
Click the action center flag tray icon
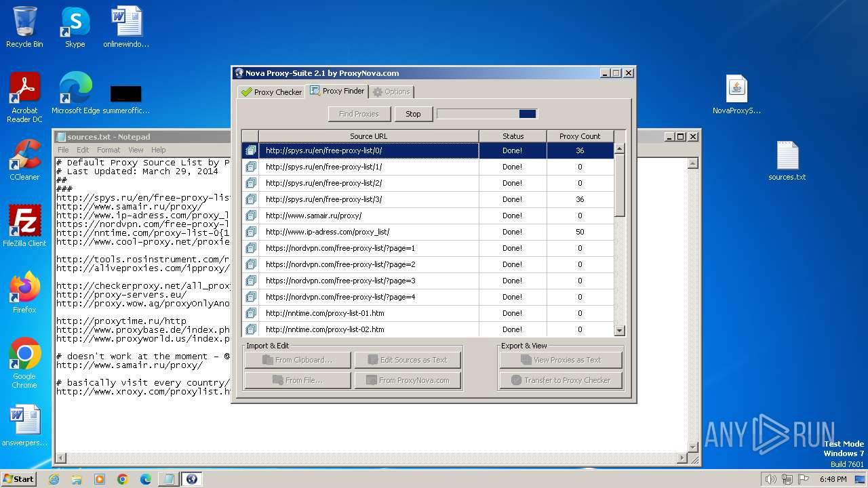coord(804,479)
